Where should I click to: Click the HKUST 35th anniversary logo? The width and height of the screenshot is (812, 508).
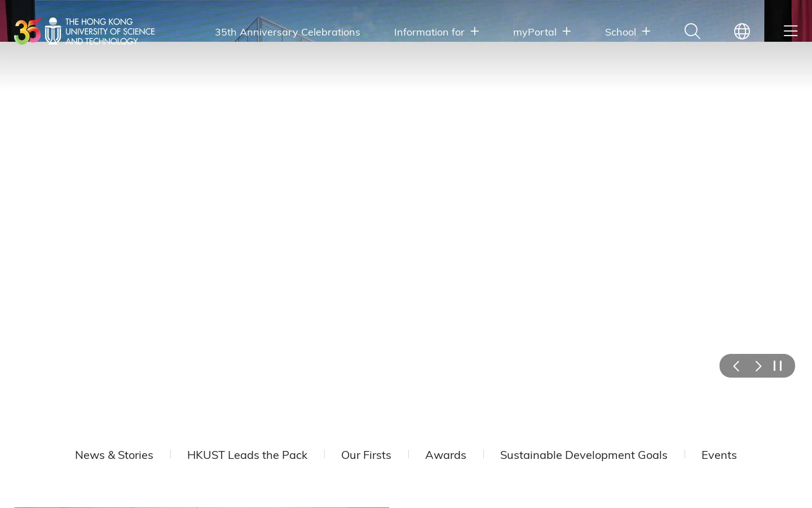[85, 31]
